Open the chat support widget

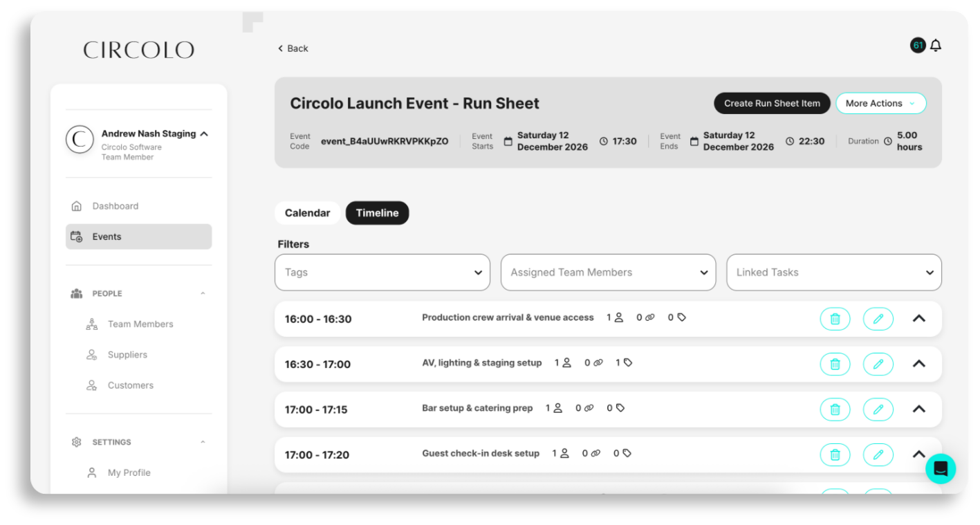click(x=940, y=468)
